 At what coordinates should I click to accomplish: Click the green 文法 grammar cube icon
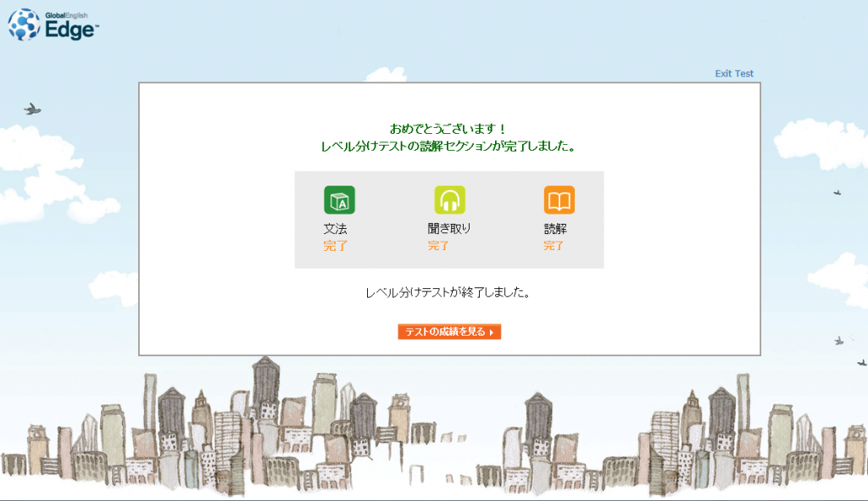coord(339,200)
